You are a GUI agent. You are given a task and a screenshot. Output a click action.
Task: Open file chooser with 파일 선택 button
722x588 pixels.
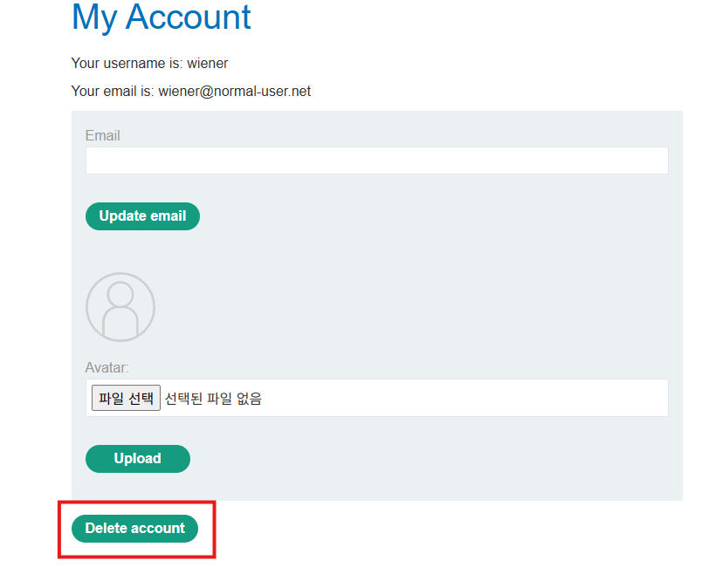coord(126,399)
